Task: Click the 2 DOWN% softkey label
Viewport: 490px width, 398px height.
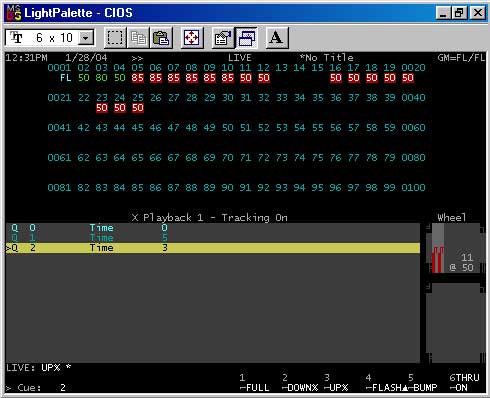Action: click(300, 383)
